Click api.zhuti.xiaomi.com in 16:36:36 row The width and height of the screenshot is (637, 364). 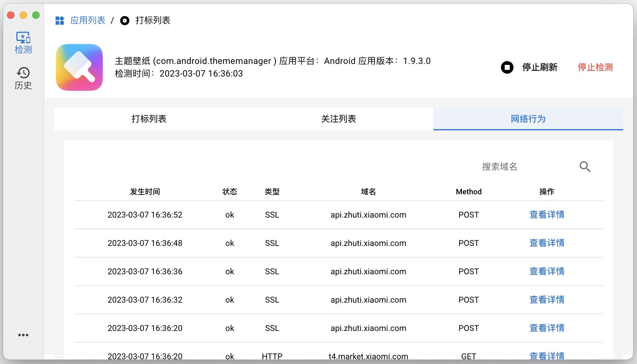point(368,271)
